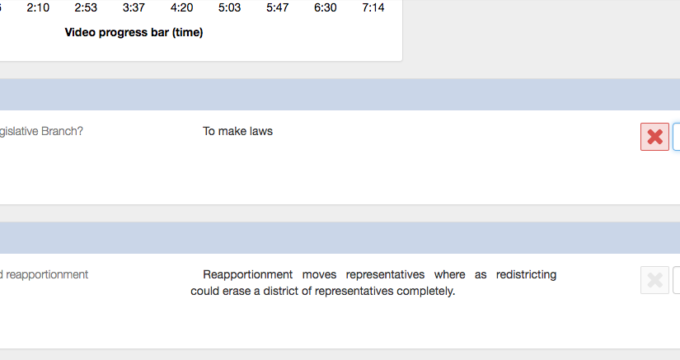
Task: Click the 'Video progress bar (time)' axis label
Action: tap(134, 33)
